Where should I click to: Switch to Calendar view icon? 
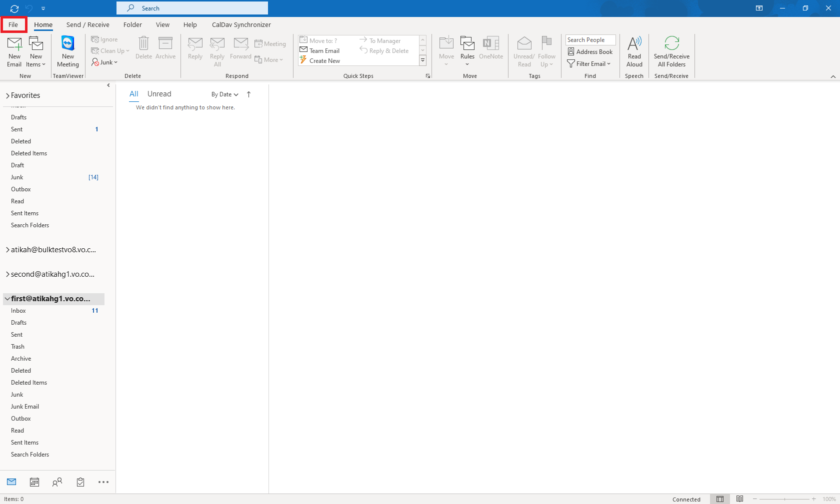tap(34, 482)
